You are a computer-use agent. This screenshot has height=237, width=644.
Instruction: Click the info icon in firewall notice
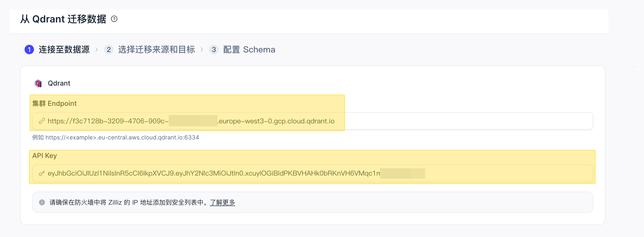coord(42,202)
